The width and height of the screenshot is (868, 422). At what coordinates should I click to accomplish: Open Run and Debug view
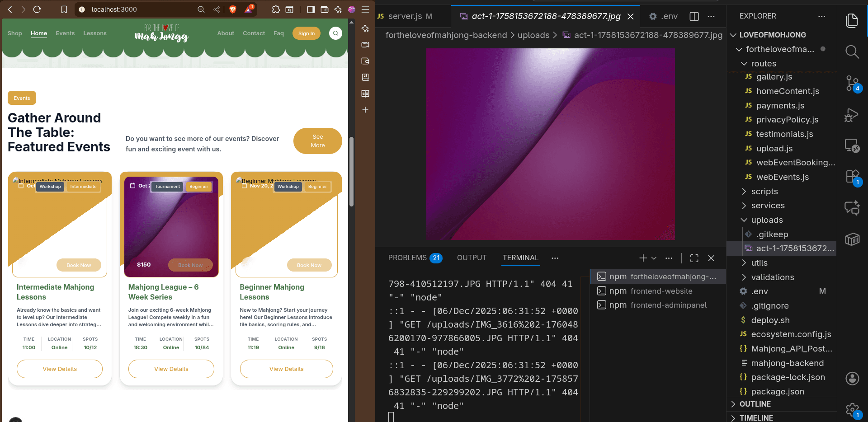[x=852, y=115]
